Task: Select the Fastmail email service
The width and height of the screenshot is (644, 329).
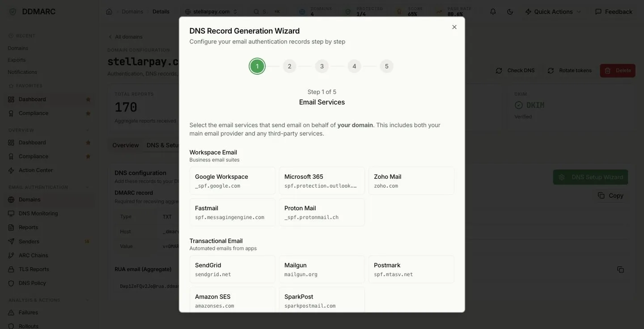Action: 233,212
